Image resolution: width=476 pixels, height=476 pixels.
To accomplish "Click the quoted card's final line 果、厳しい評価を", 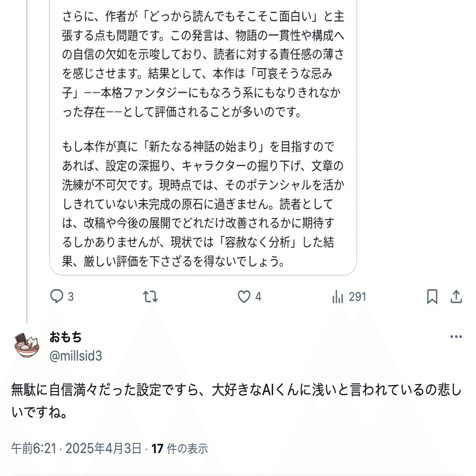I will tap(173, 262).
